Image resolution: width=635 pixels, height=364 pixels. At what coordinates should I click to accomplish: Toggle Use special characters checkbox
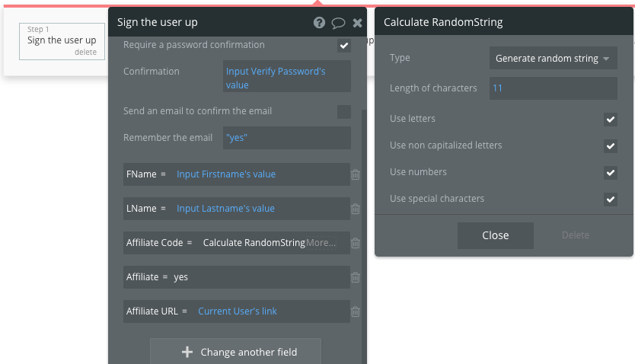point(610,200)
